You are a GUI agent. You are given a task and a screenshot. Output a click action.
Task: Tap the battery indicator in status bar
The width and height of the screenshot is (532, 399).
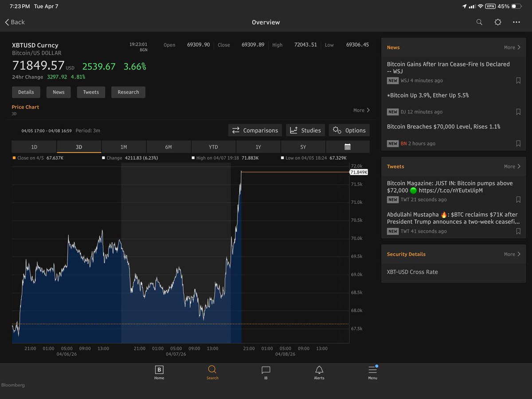(516, 7)
